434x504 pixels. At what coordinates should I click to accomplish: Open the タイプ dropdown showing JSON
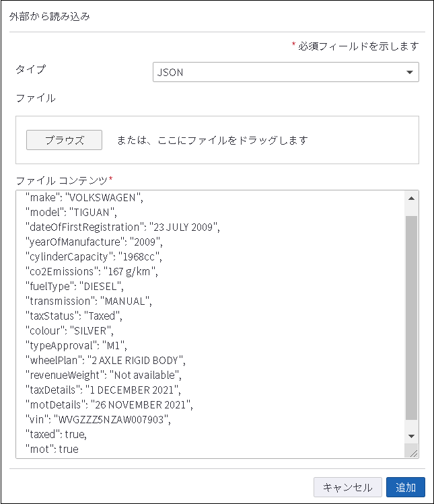[x=286, y=72]
